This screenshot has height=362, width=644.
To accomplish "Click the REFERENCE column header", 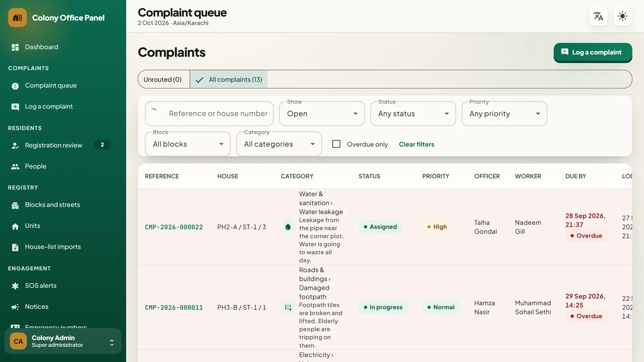I will [x=162, y=176].
